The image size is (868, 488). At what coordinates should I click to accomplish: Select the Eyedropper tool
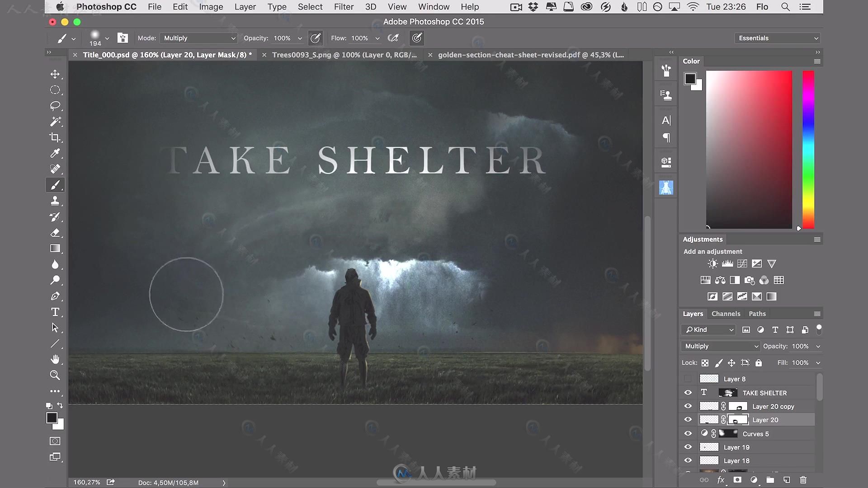(55, 153)
